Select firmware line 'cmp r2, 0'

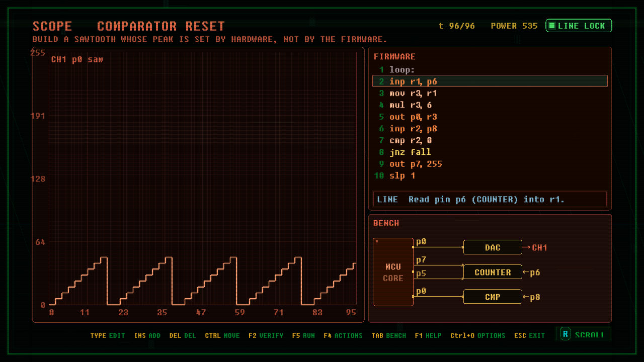click(x=490, y=140)
